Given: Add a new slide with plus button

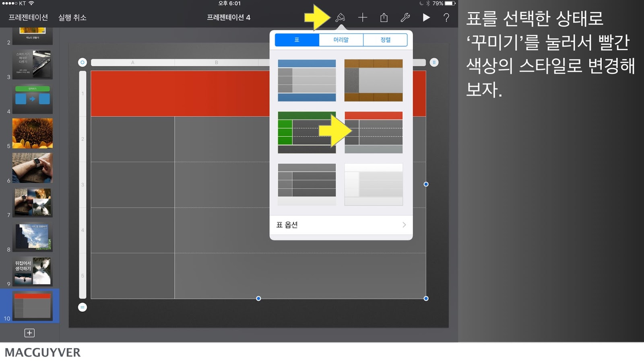Looking at the screenshot, I should pyautogui.click(x=29, y=333).
